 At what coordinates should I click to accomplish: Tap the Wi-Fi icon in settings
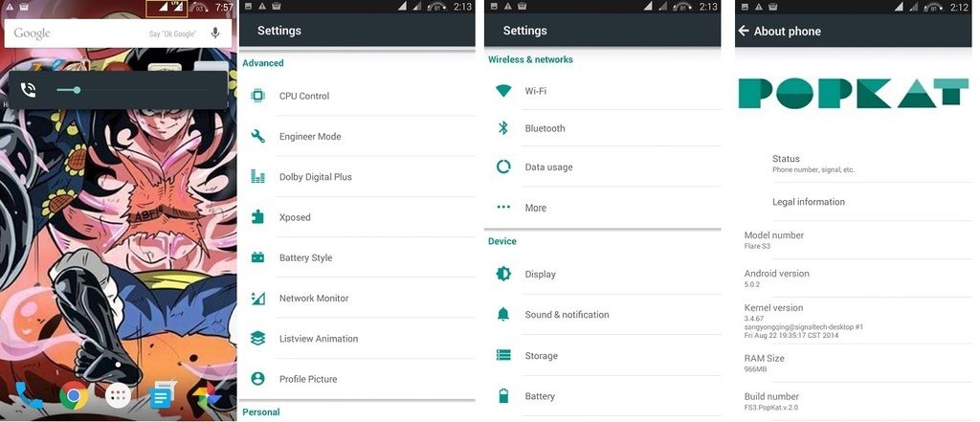503,91
